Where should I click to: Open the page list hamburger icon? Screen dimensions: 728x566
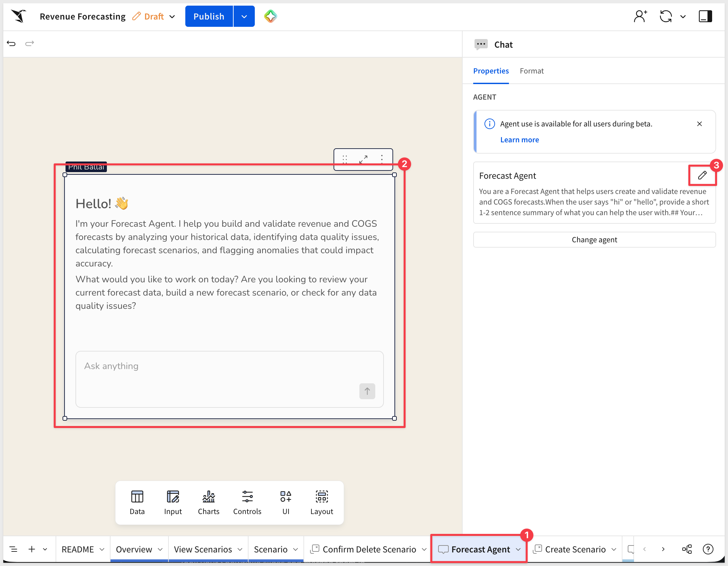coord(13,549)
